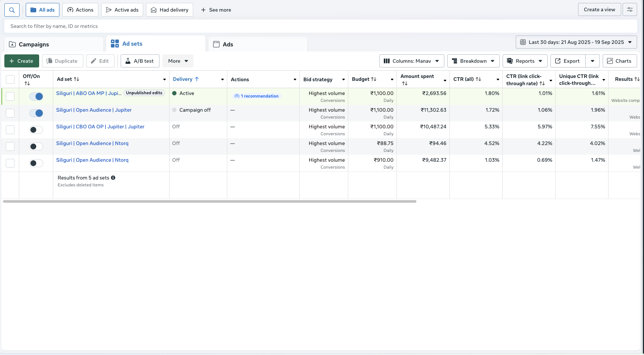This screenshot has width=644, height=355.
Task: Click the green Create button
Action: pyautogui.click(x=21, y=61)
